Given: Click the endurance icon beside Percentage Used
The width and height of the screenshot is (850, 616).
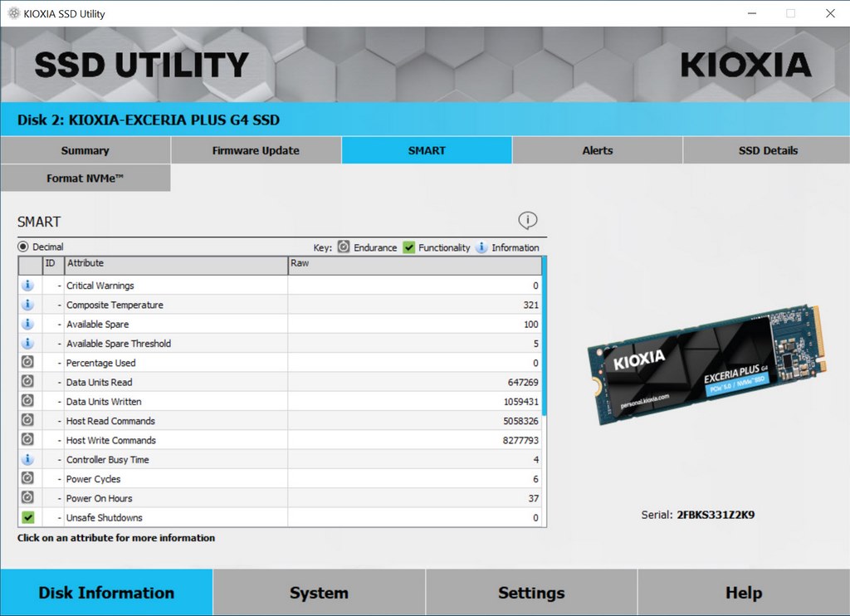Looking at the screenshot, I should click(27, 363).
